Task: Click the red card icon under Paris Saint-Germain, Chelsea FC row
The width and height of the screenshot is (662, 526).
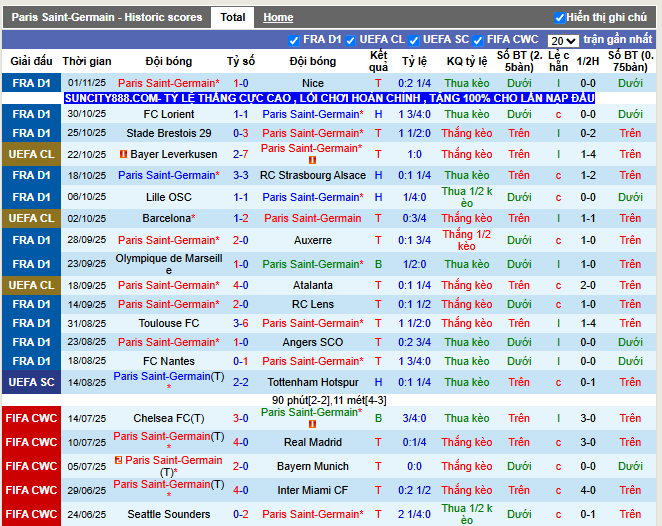Action: [312, 424]
